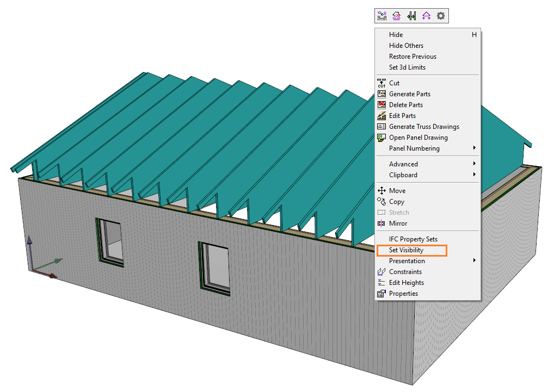
Task: Click Hide Others in context menu
Action: click(406, 46)
